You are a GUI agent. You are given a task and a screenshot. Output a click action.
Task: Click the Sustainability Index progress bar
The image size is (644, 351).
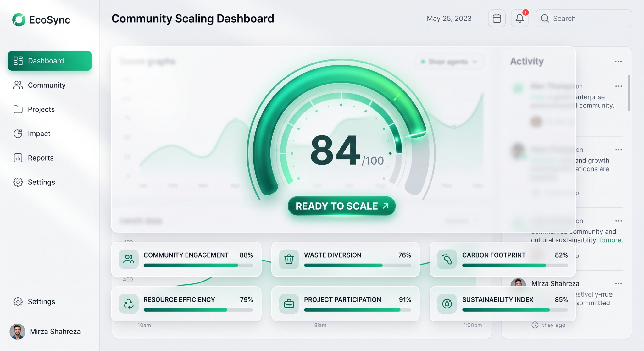point(515,310)
